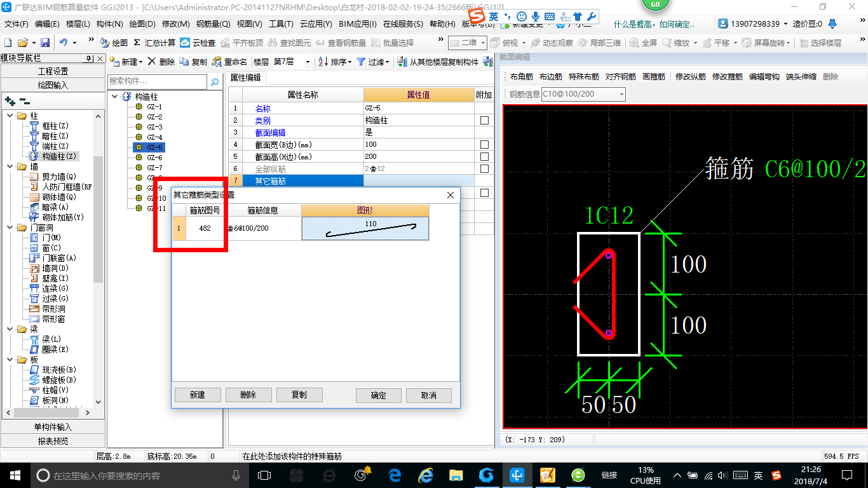868x488 pixels.
Task: Open the 钢筋信息 C10@100/200 dropdown
Action: [621, 94]
